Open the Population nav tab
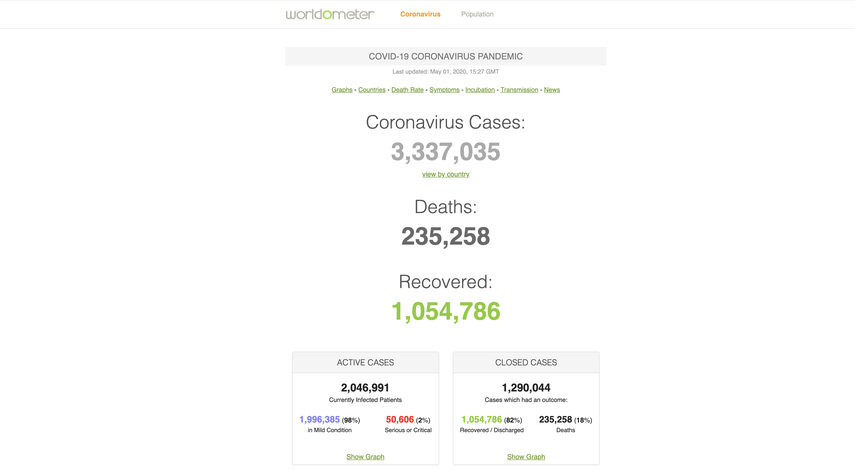Viewport: 855px width, 471px height. (x=477, y=14)
